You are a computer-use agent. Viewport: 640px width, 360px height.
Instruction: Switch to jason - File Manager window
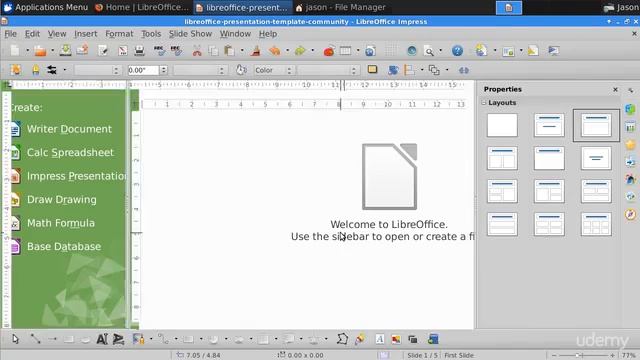pyautogui.click(x=340, y=7)
